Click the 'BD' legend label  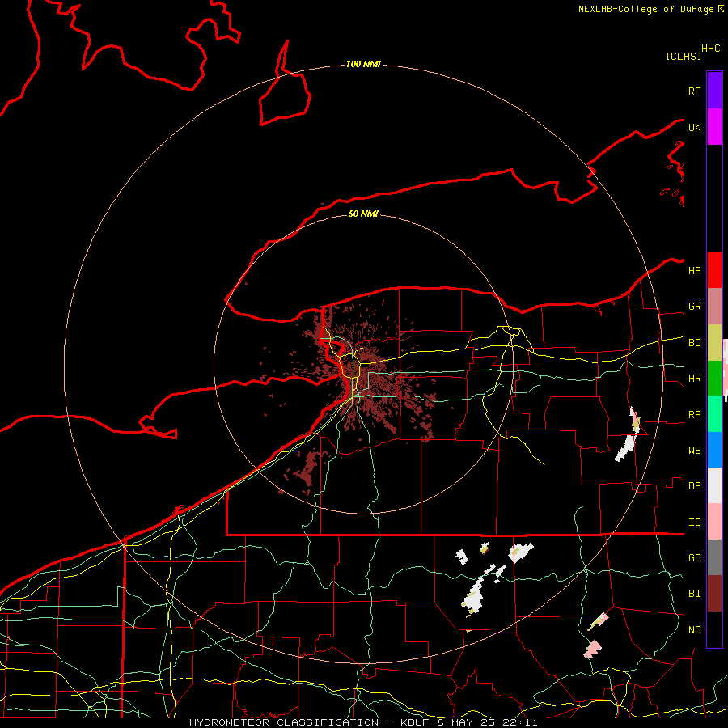(x=694, y=343)
